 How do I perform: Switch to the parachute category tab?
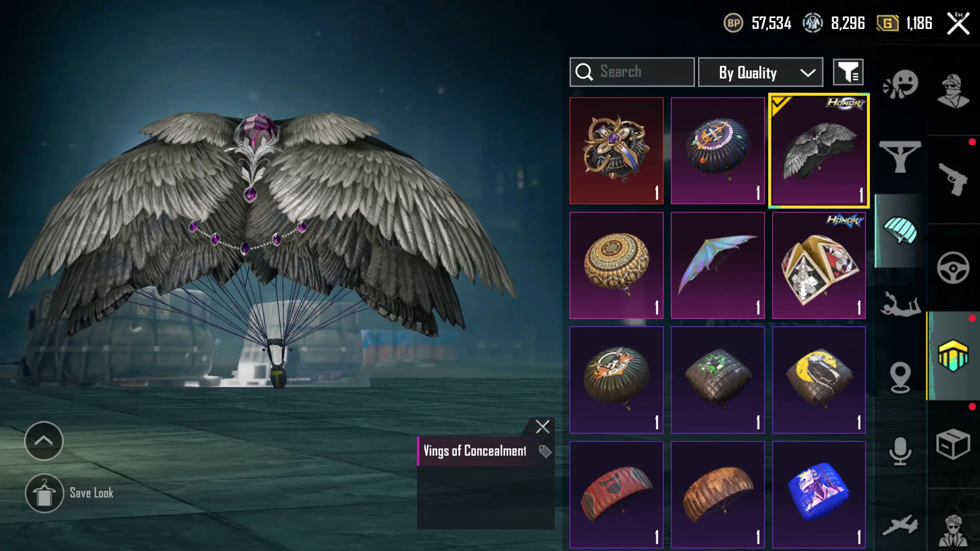coord(900,231)
